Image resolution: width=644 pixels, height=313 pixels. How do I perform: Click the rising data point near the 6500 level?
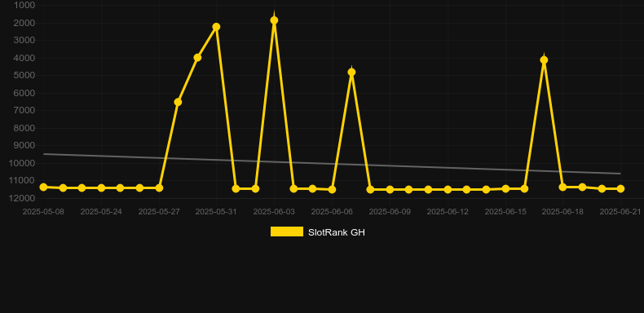click(x=178, y=102)
